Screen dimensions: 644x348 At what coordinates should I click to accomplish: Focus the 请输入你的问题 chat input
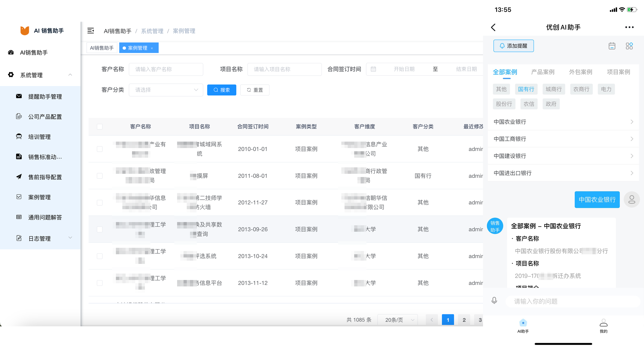[573, 301]
